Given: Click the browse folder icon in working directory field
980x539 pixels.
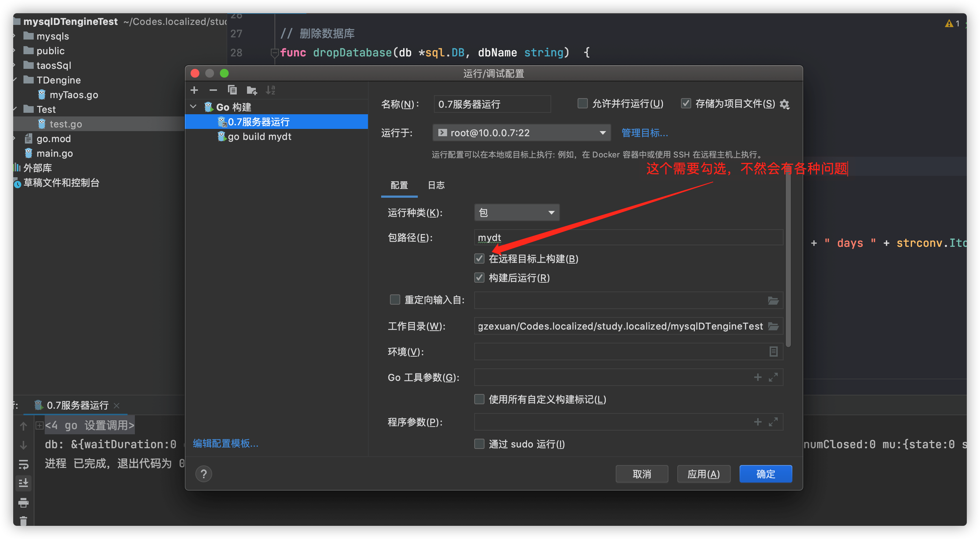Looking at the screenshot, I should [x=773, y=326].
